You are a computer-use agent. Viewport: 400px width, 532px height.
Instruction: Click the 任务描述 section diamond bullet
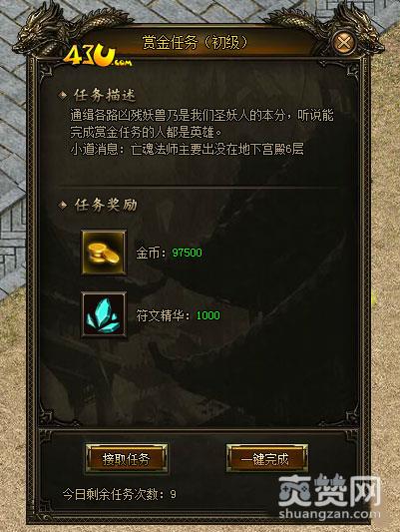pos(63,95)
